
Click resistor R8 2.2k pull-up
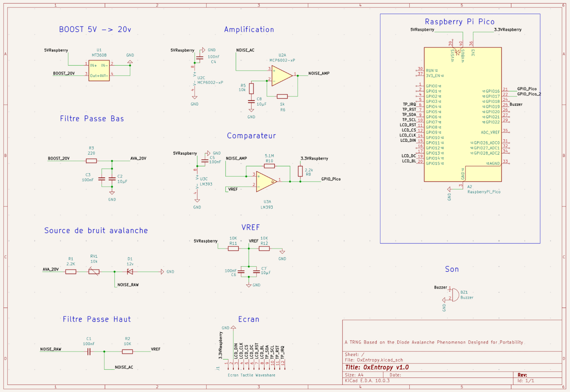pos(300,171)
